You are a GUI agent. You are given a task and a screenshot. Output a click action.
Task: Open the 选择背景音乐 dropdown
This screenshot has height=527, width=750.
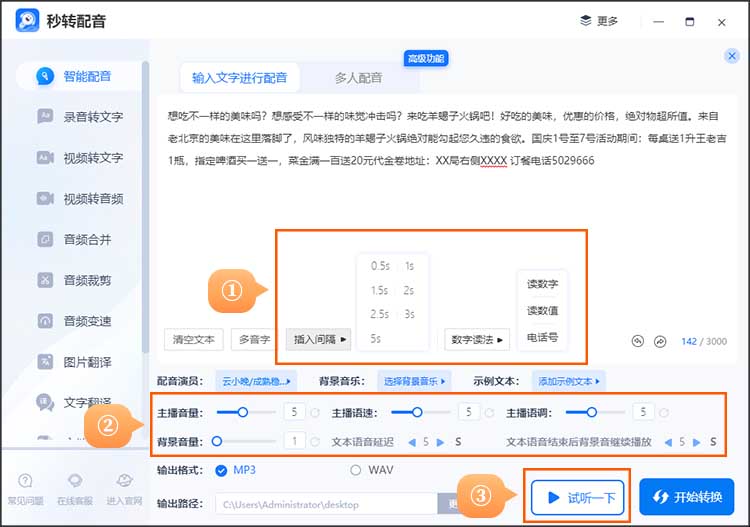pos(414,381)
